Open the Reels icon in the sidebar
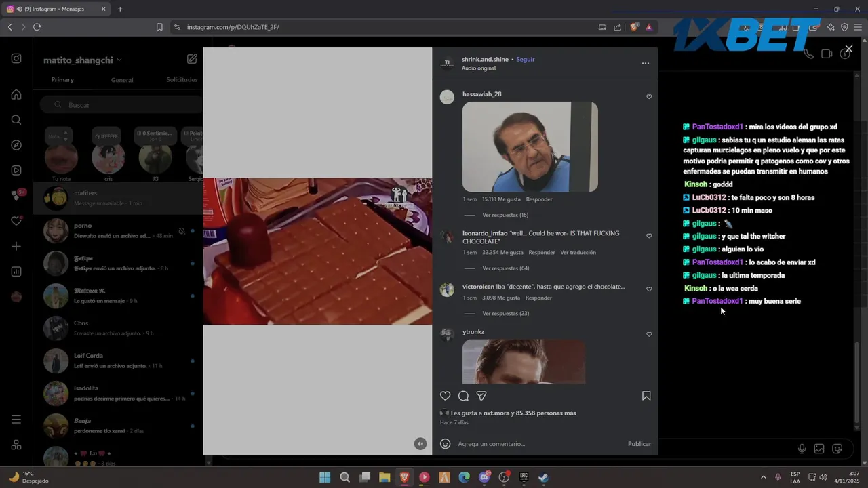868x488 pixels. tap(16, 170)
